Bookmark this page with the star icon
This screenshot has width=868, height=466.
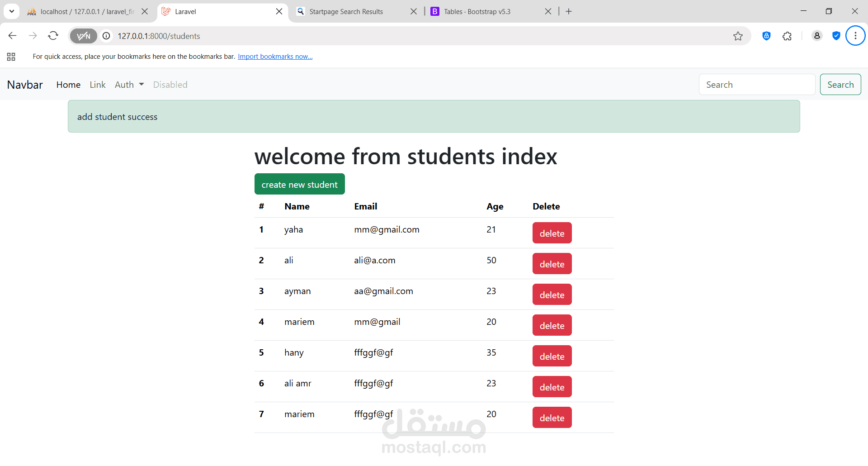(738, 36)
